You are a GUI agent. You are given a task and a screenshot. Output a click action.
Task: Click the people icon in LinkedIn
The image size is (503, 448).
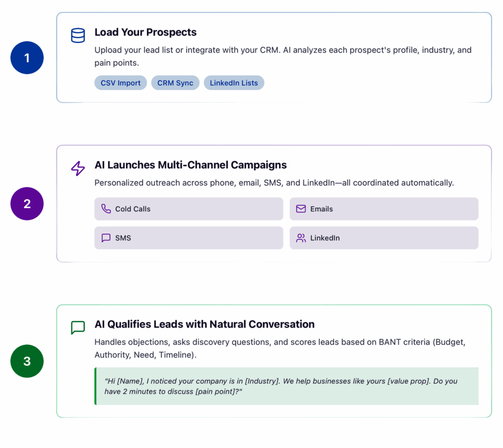pyautogui.click(x=301, y=238)
